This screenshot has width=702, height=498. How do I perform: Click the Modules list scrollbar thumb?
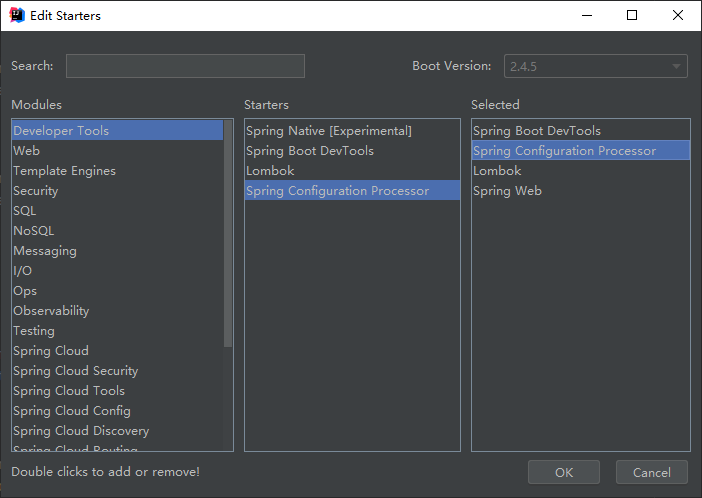[228, 233]
